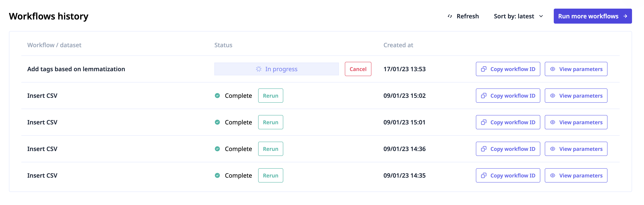Rerun the Insert CSV from 15:02

click(x=270, y=96)
